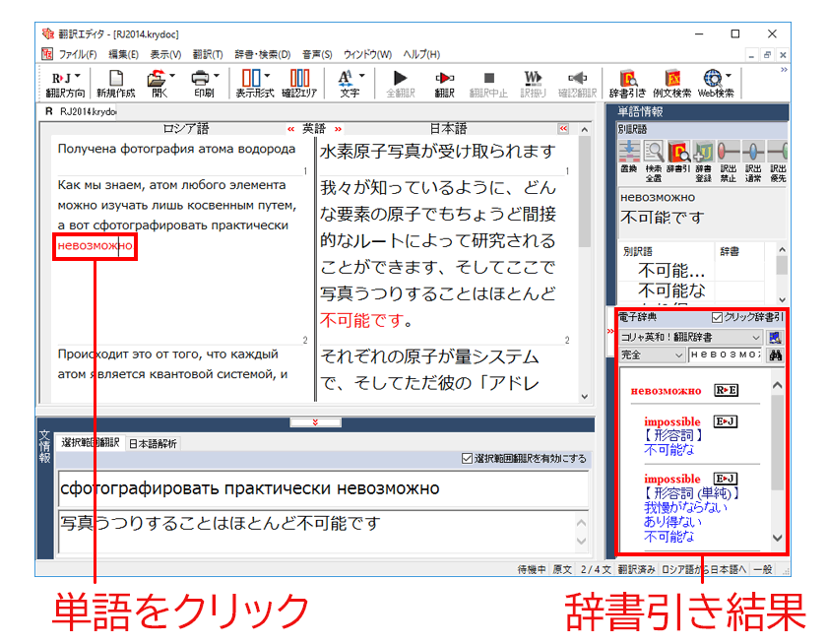Click the 翻訳方向 R▸J toolbar icon
The width and height of the screenshot is (827, 644).
(59, 79)
